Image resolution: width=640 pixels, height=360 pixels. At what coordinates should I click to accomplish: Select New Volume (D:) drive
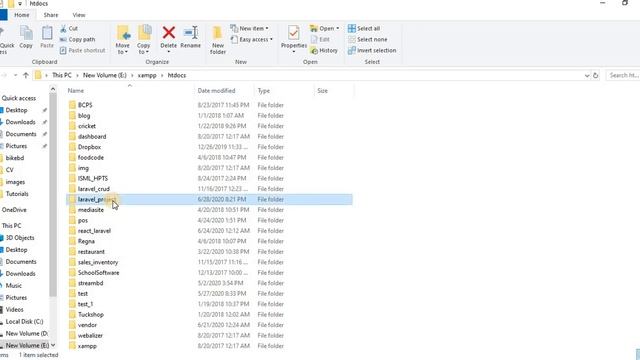pyautogui.click(x=26, y=333)
